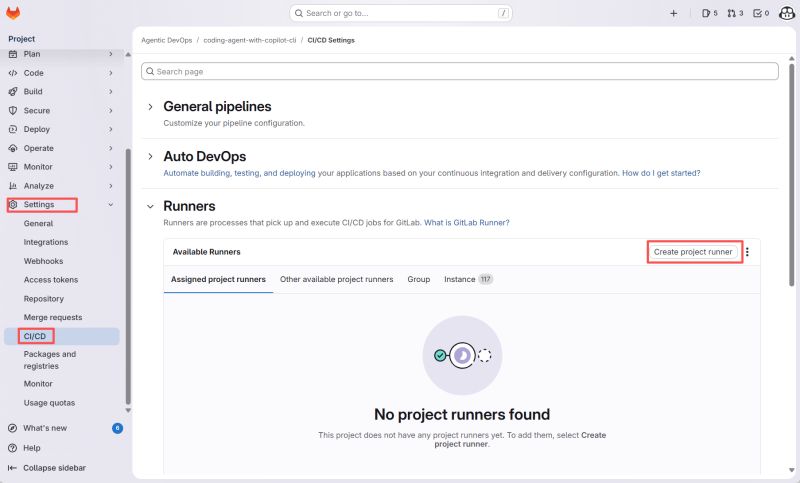Click the Secure shield icon in sidebar
The image size is (800, 483).
pos(13,111)
